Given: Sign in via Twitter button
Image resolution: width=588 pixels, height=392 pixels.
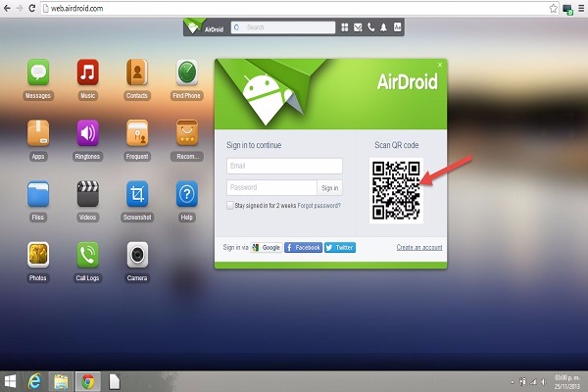Looking at the screenshot, I should coord(340,248).
